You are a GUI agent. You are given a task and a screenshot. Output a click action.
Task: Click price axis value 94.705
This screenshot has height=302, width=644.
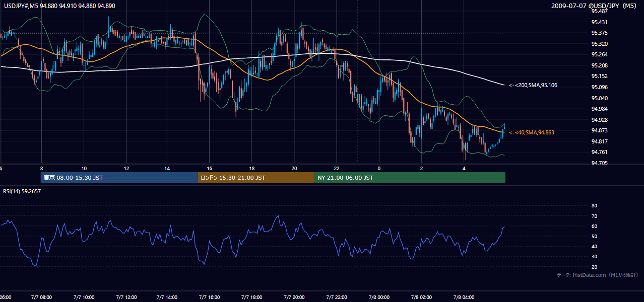pyautogui.click(x=600, y=163)
